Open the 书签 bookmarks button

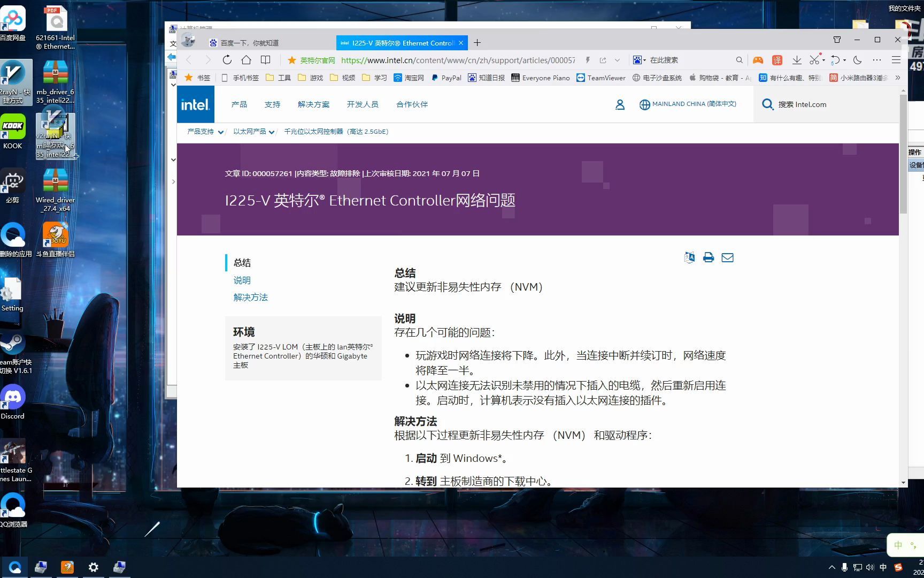[197, 78]
